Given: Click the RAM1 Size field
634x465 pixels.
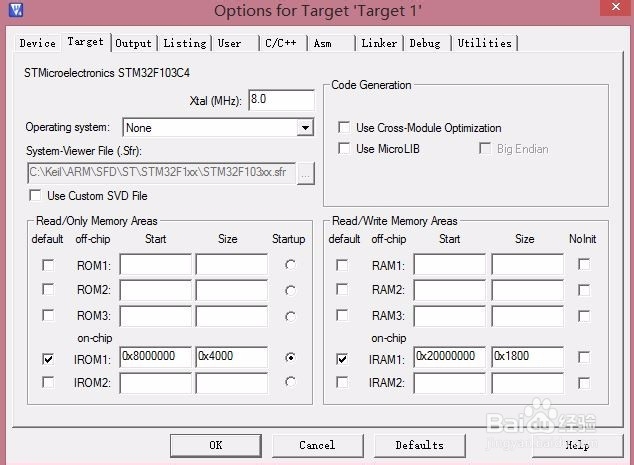Looking at the screenshot, I should coord(528,264).
